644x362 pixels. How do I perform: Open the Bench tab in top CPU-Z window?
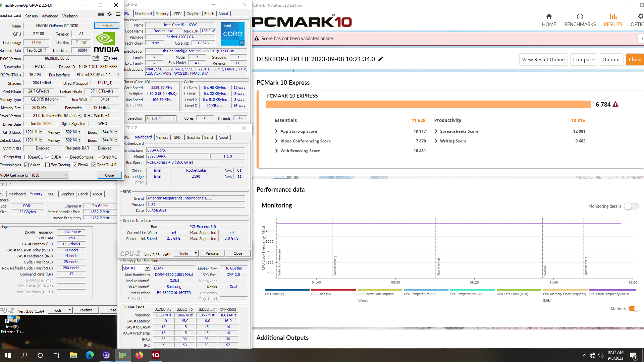pos(209,14)
